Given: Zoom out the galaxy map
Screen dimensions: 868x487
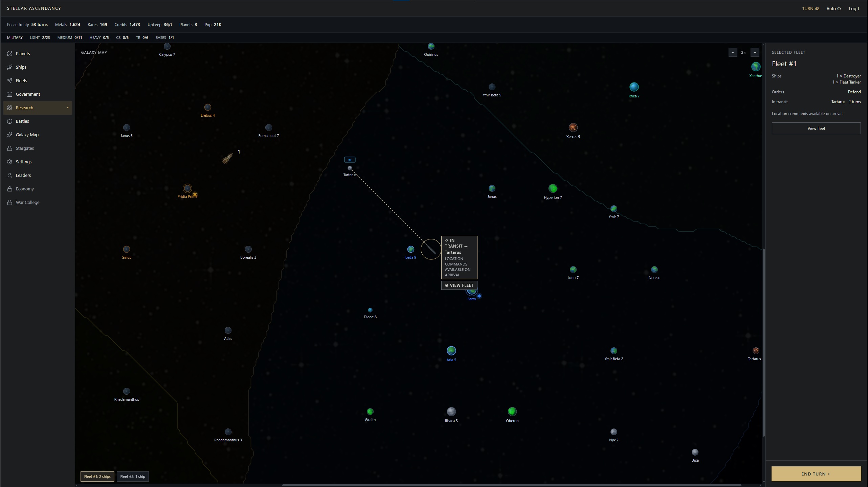Looking at the screenshot, I should 733,52.
